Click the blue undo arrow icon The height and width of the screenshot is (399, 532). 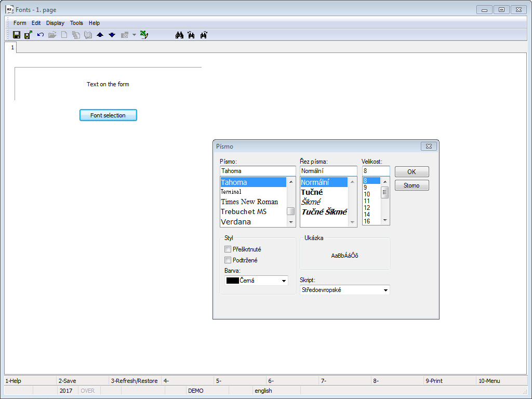(41, 35)
